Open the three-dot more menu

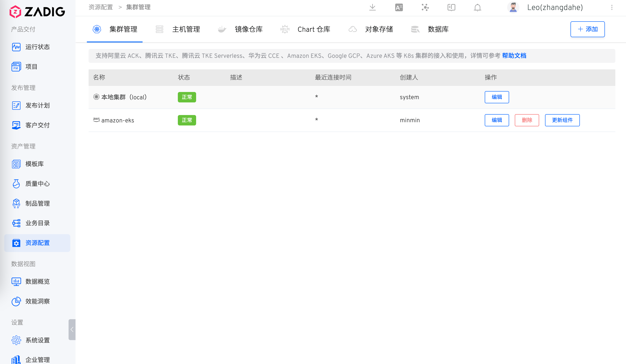[612, 7]
